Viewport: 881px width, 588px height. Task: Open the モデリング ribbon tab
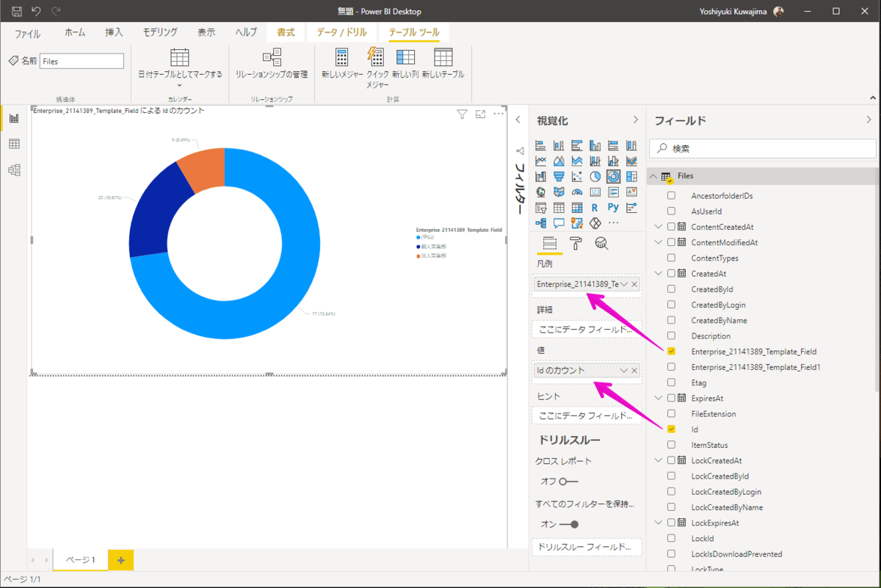coord(159,32)
